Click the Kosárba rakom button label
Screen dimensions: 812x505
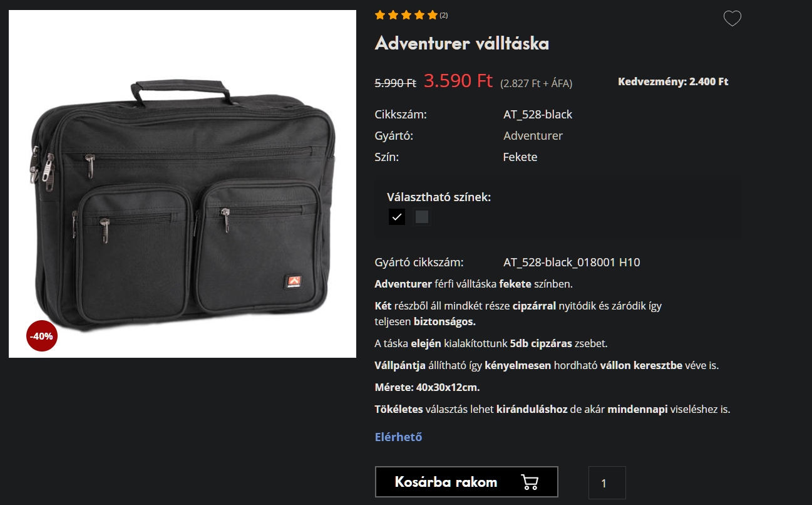coord(446,482)
